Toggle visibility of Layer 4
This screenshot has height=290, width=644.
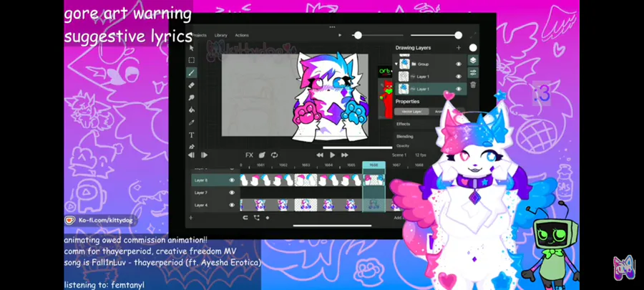pos(232,205)
